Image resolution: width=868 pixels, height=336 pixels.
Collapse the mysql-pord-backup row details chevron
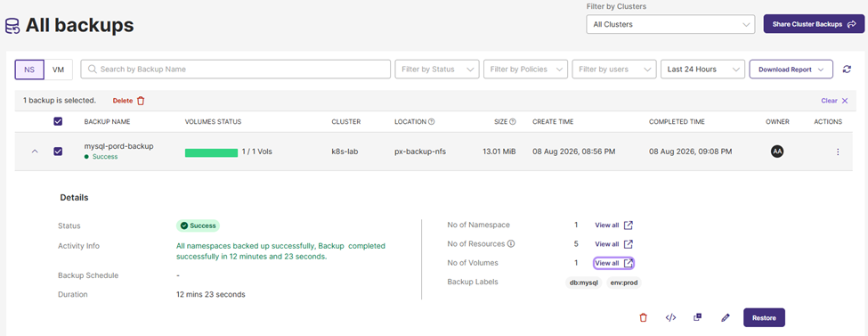tap(35, 151)
